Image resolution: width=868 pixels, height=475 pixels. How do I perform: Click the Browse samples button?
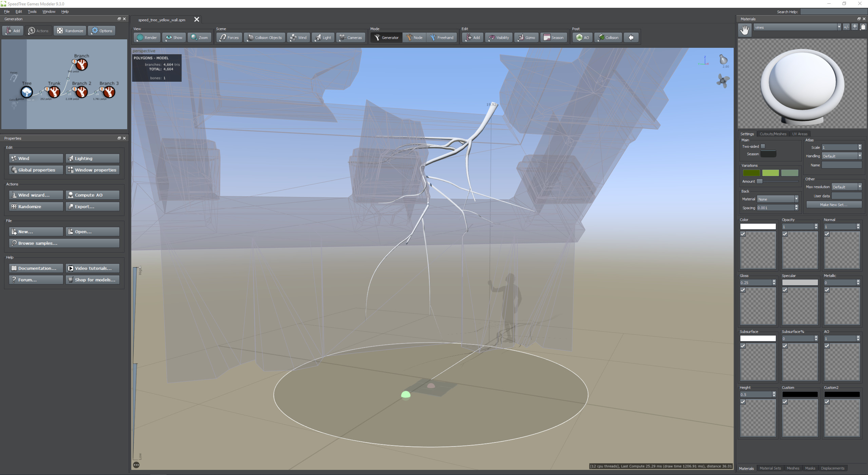coord(64,243)
